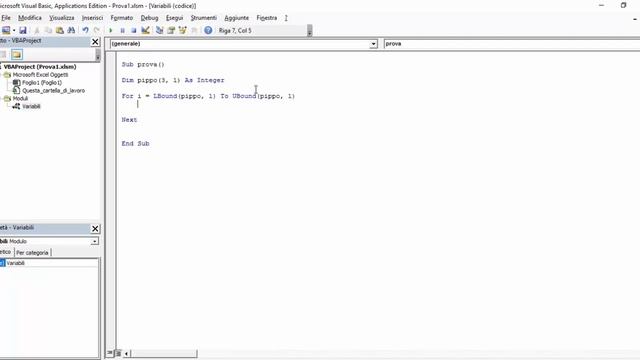Viewport: 640px width, 360px height.
Task: Click the Reset stop icon
Action: coord(133,31)
